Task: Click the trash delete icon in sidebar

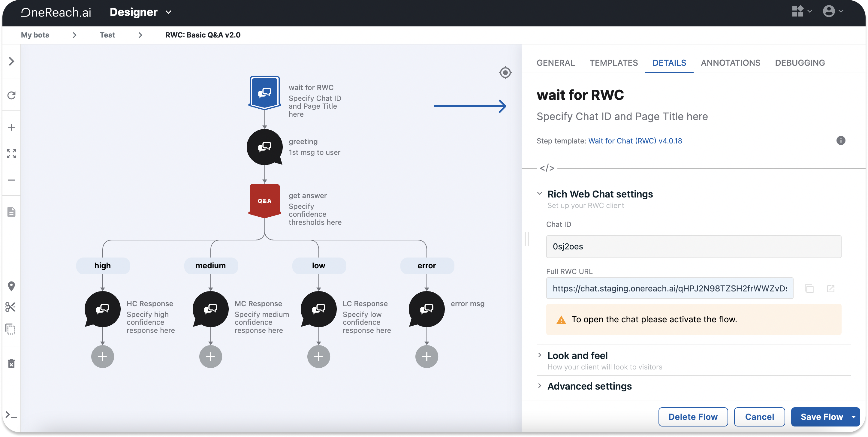Action: click(x=11, y=364)
